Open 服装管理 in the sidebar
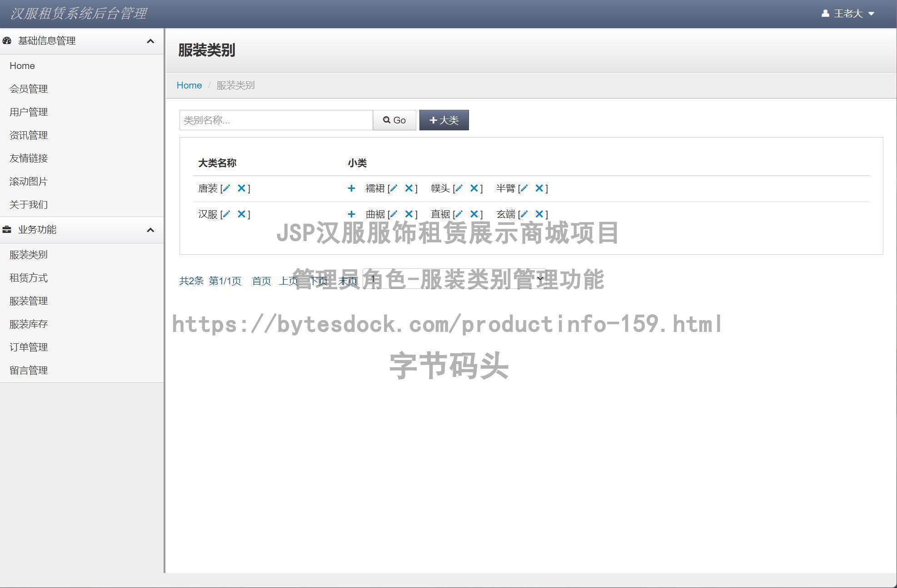The width and height of the screenshot is (897, 588). tap(29, 301)
